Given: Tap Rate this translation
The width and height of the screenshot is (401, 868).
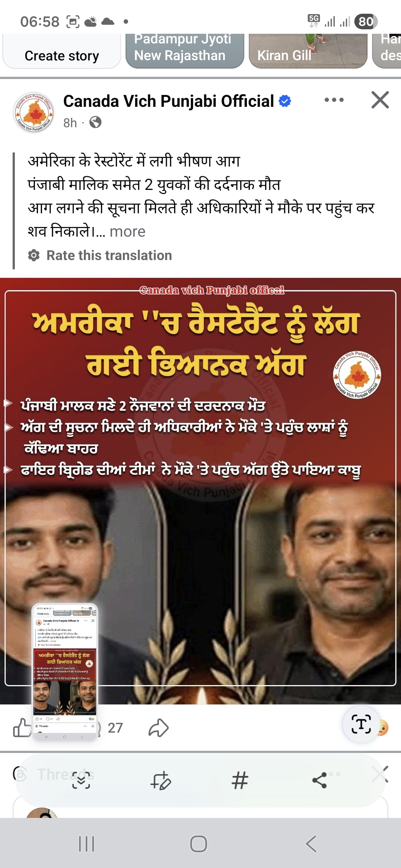Looking at the screenshot, I should [109, 256].
